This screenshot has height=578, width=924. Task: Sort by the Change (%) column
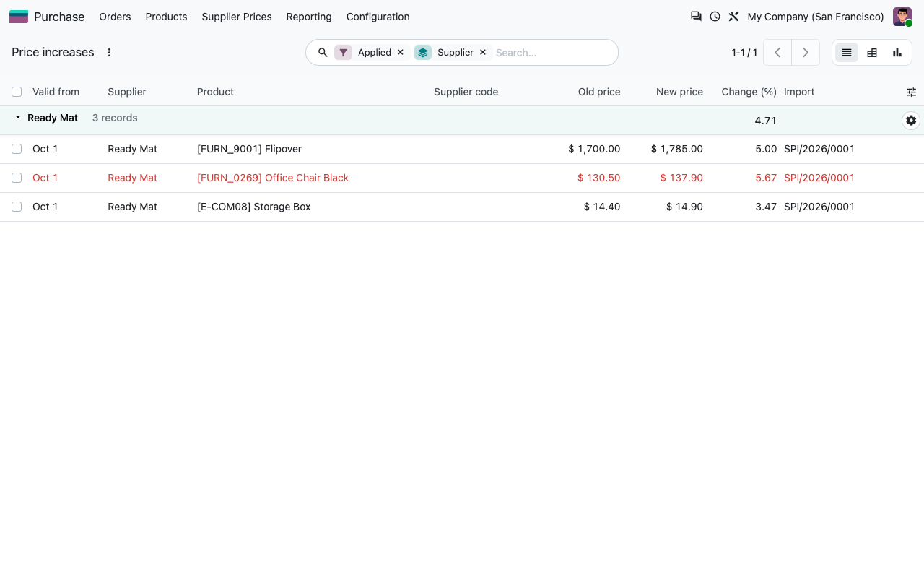[x=749, y=92]
